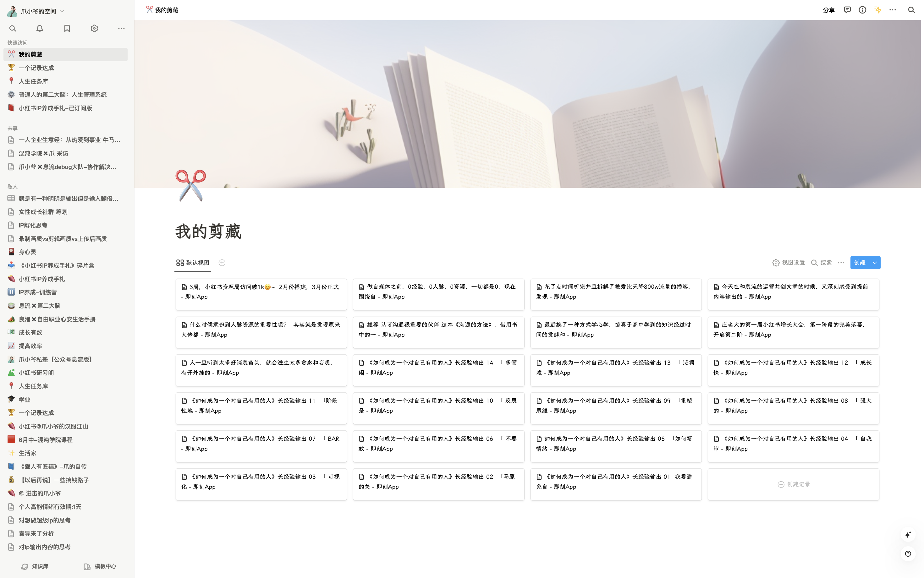Expand the 爪小爷的空间 workspace dropdown
This screenshot has height=578, width=924.
[x=62, y=12]
